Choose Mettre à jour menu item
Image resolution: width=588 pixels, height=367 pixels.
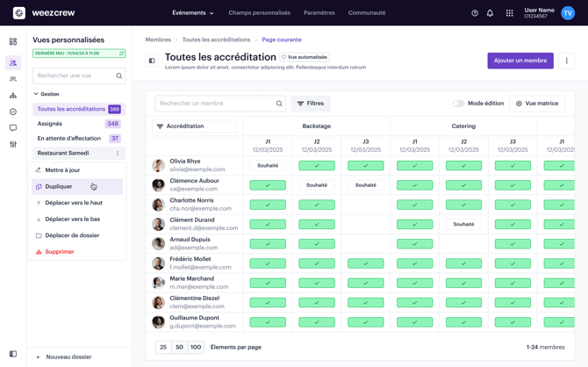tap(77, 170)
